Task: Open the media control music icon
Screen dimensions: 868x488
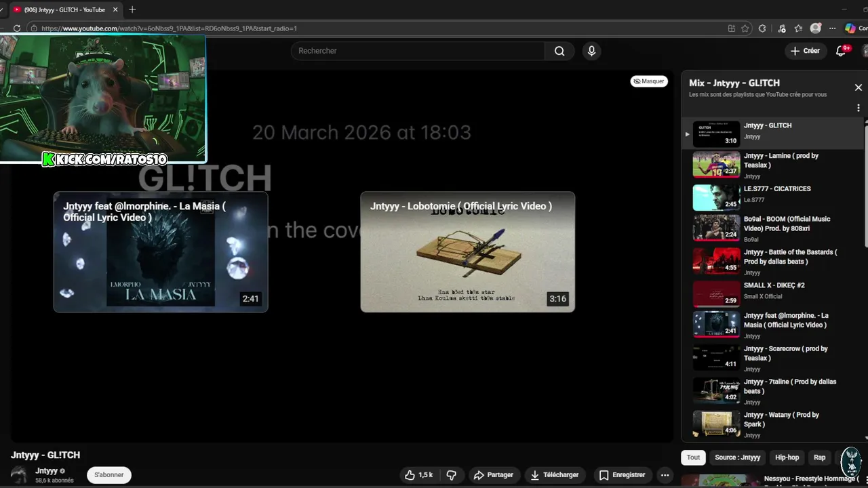Action: [782, 28]
